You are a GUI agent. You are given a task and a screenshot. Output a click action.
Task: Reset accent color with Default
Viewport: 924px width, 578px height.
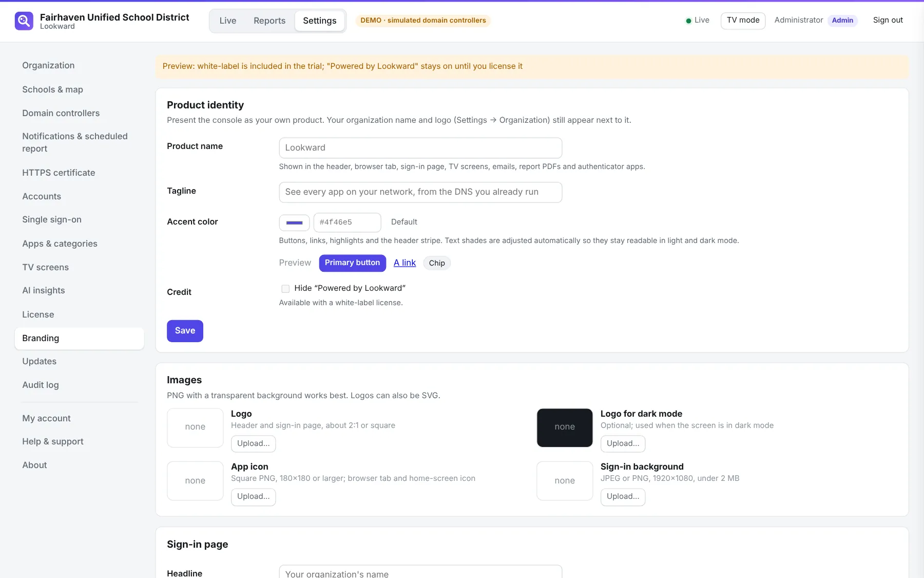[x=404, y=222]
